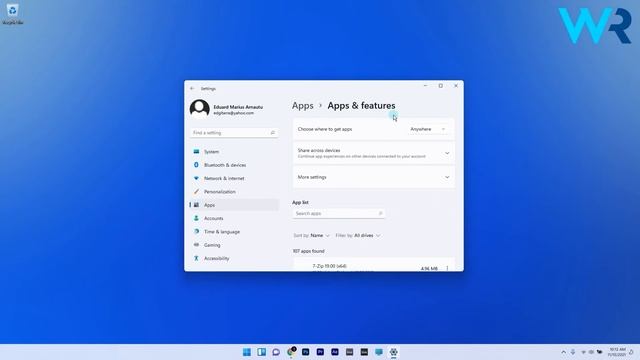Open Premiere Pro from the taskbar
640x360 pixels.
click(x=320, y=352)
